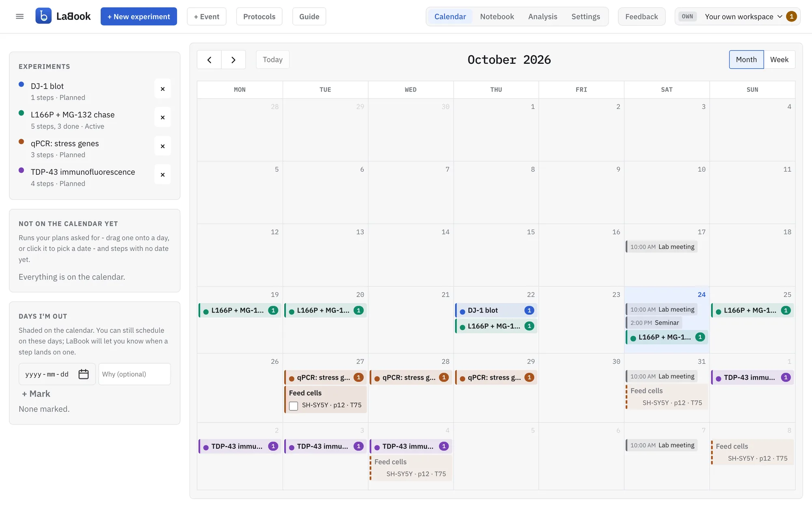Click the workspace notification badge

791,17
